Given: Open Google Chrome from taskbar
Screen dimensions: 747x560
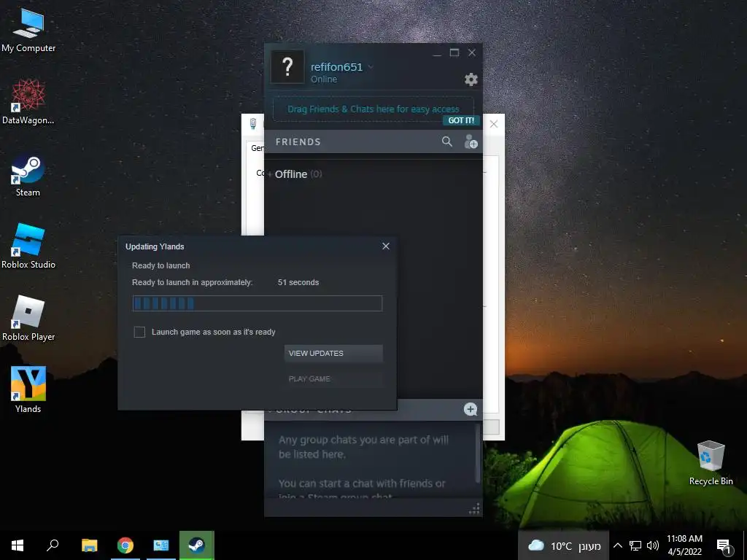Looking at the screenshot, I should [125, 545].
